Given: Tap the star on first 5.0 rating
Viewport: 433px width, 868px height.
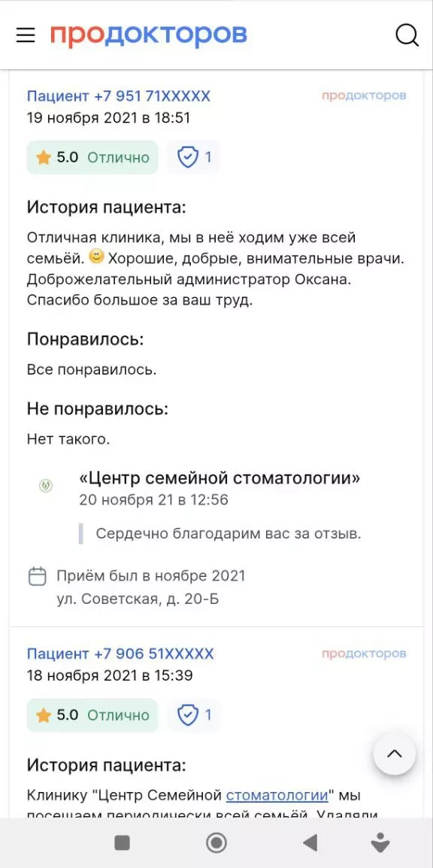Looking at the screenshot, I should coord(43,158).
